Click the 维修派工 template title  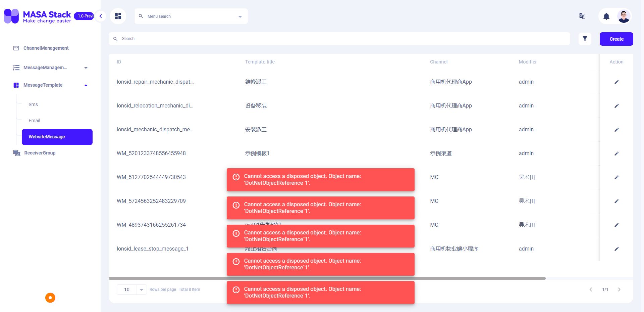256,82
